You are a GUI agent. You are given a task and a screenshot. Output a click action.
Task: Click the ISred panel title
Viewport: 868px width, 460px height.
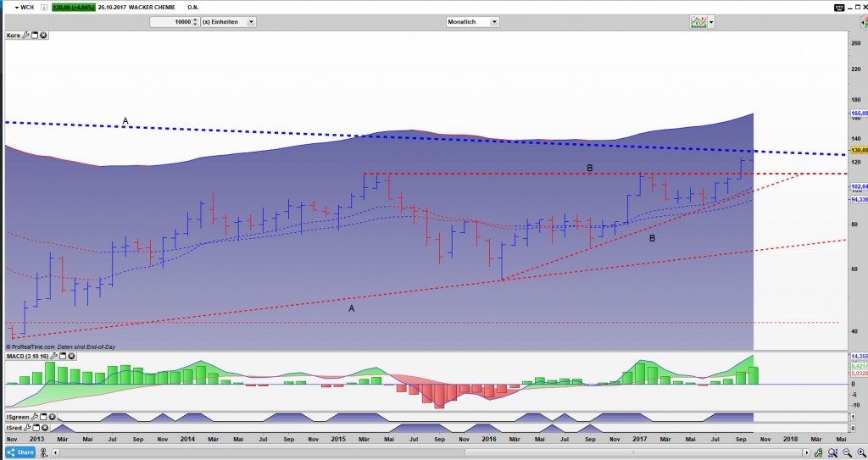point(14,427)
